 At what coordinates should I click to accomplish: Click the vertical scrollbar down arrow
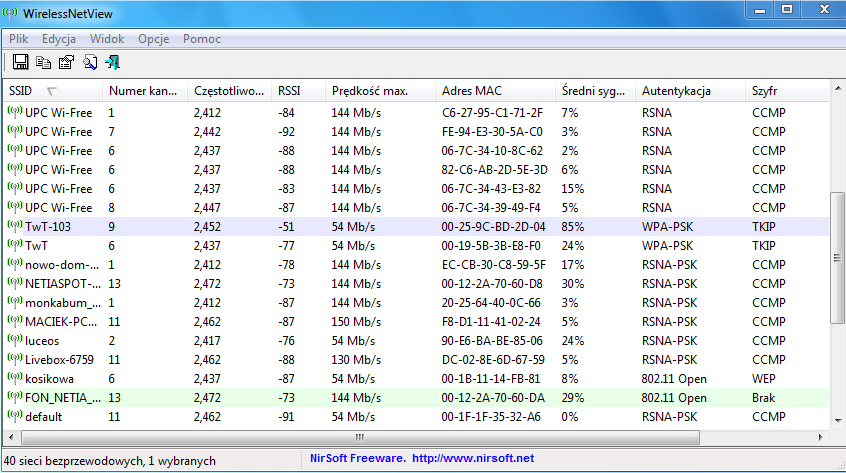pos(837,421)
